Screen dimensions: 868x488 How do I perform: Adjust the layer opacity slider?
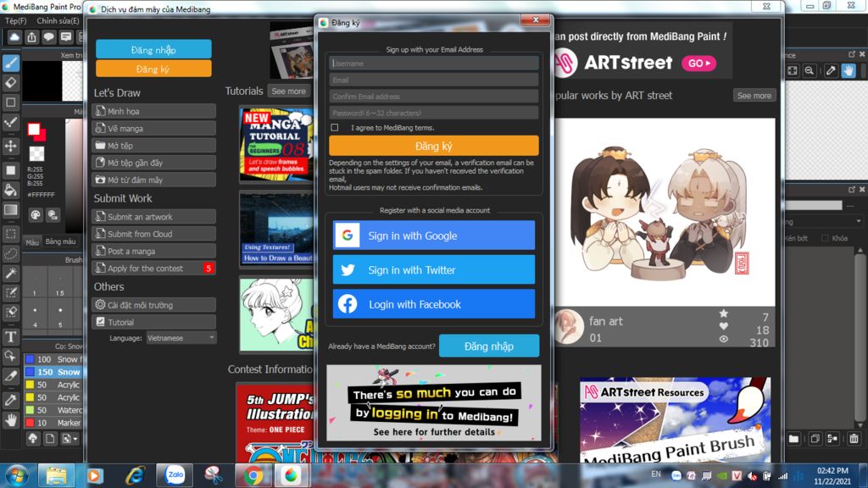point(814,205)
